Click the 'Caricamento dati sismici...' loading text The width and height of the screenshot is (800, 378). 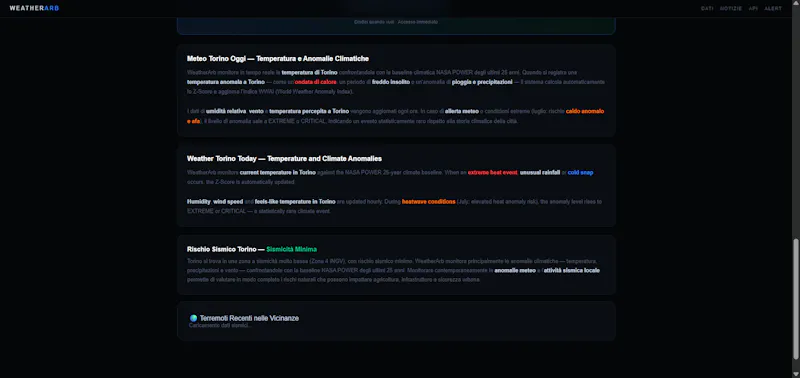220,325
